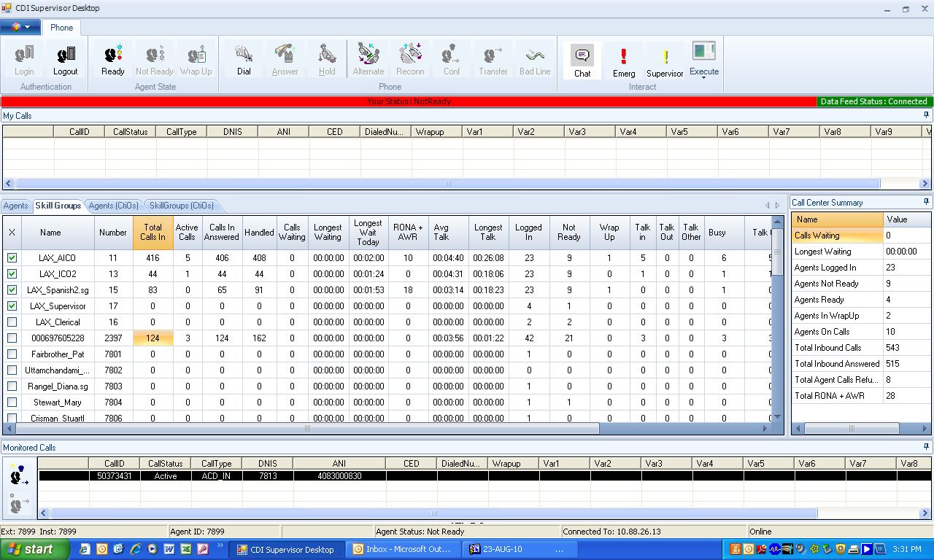Switch to Inbox - Microsoft Outlook taskbar window
Viewport: 934px width, 560px height.
tap(404, 549)
